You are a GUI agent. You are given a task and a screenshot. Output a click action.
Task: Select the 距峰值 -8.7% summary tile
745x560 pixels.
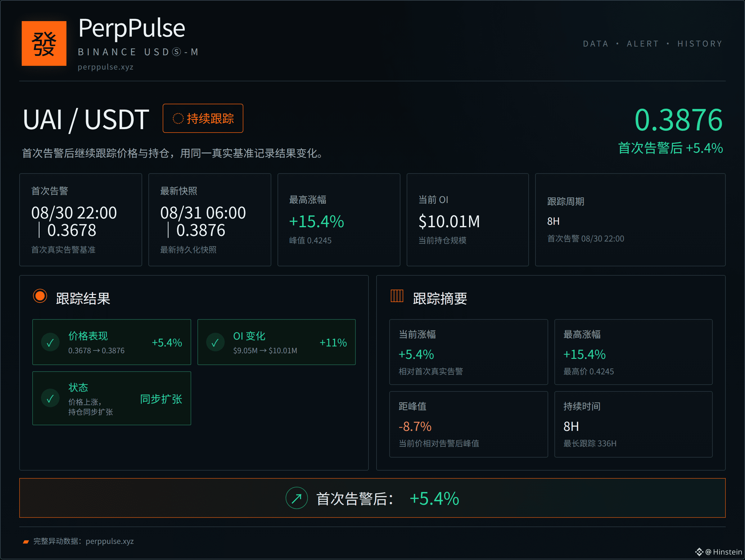click(x=468, y=424)
